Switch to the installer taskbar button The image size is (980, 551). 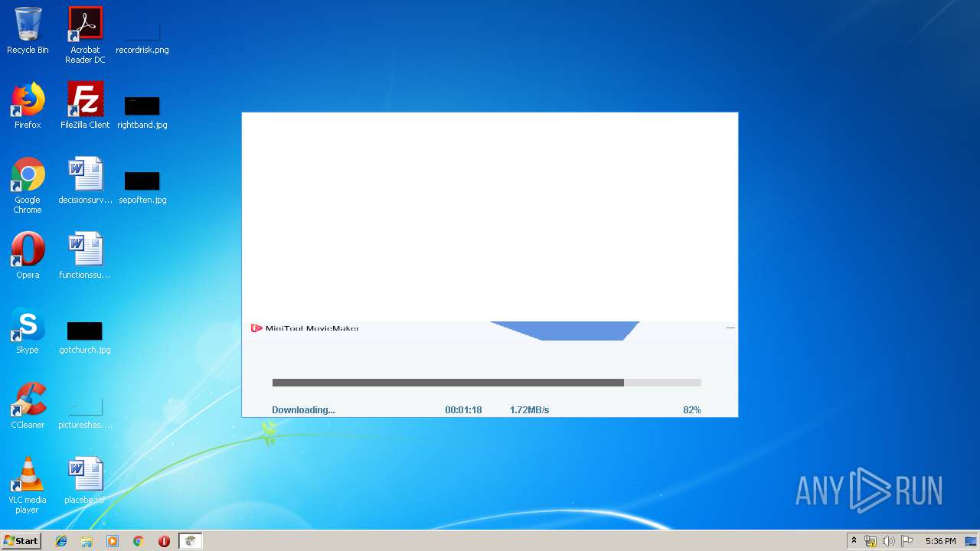coord(191,541)
